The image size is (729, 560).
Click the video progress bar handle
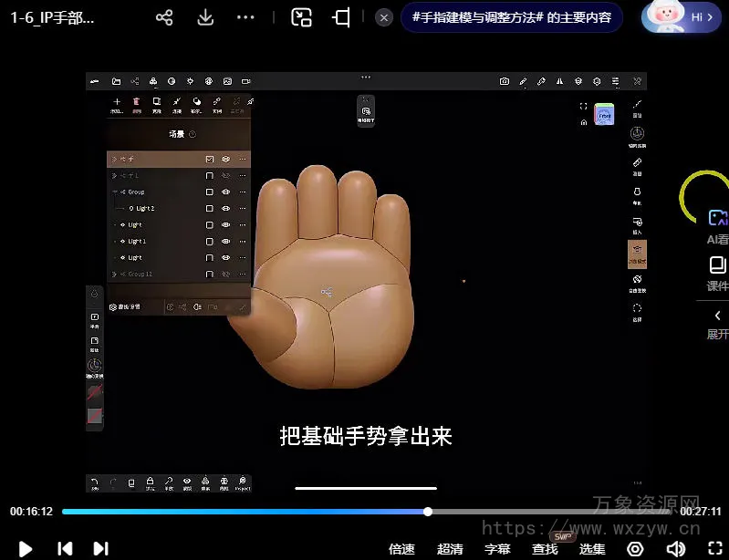[x=428, y=512]
